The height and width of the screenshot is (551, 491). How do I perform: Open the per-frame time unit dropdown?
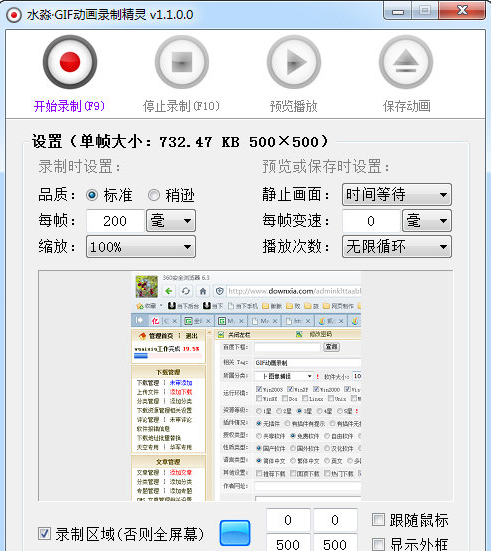pos(171,221)
